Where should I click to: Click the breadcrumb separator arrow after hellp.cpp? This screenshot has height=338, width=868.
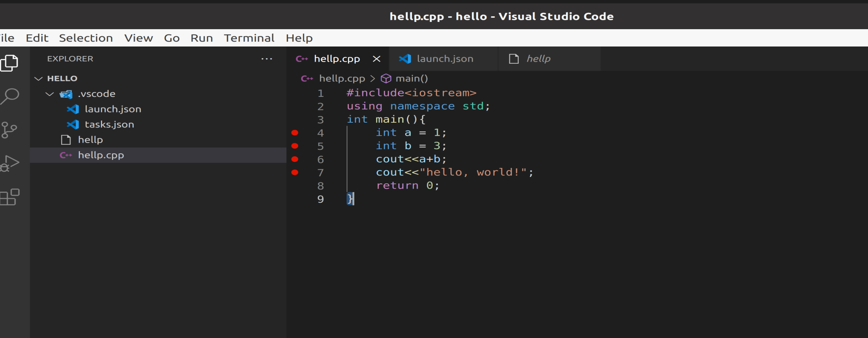coord(372,78)
